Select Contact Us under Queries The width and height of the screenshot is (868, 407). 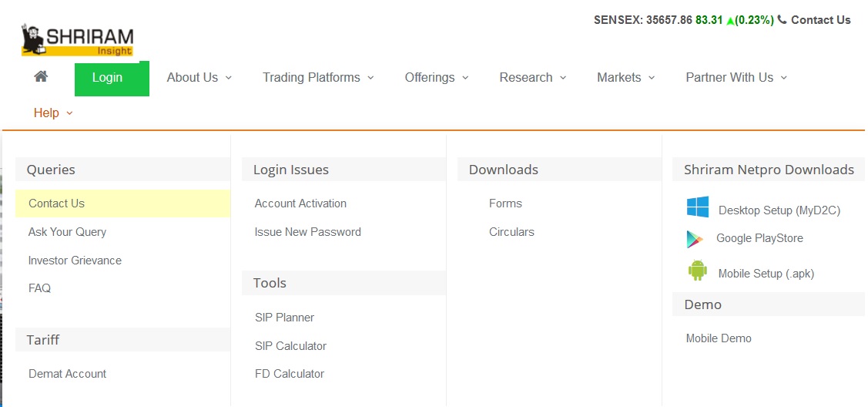tap(122, 203)
